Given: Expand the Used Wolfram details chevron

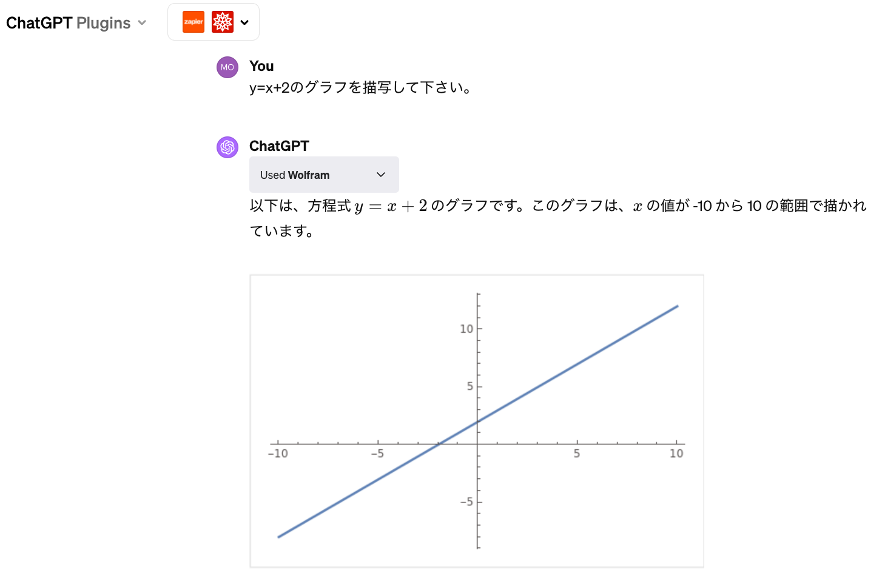Looking at the screenshot, I should click(x=381, y=175).
